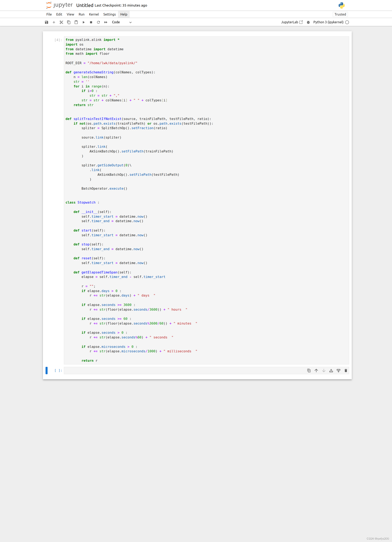Screen dimensions: 392x542
Task: Cut the selected cell with the scissors icon
Action: (61, 22)
